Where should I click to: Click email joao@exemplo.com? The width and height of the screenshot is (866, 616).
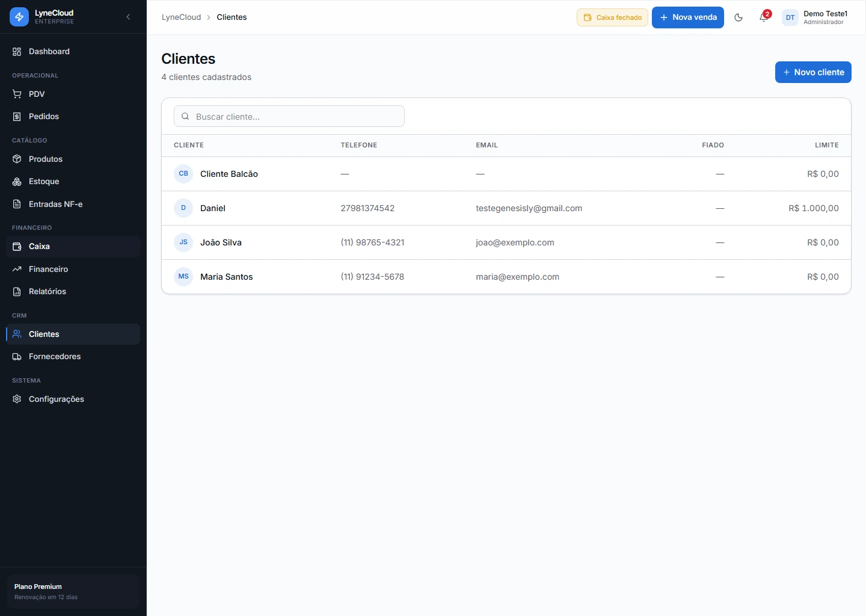click(515, 242)
